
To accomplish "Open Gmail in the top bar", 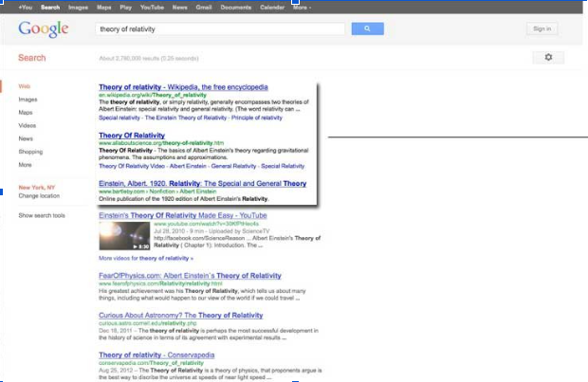I will (204, 8).
